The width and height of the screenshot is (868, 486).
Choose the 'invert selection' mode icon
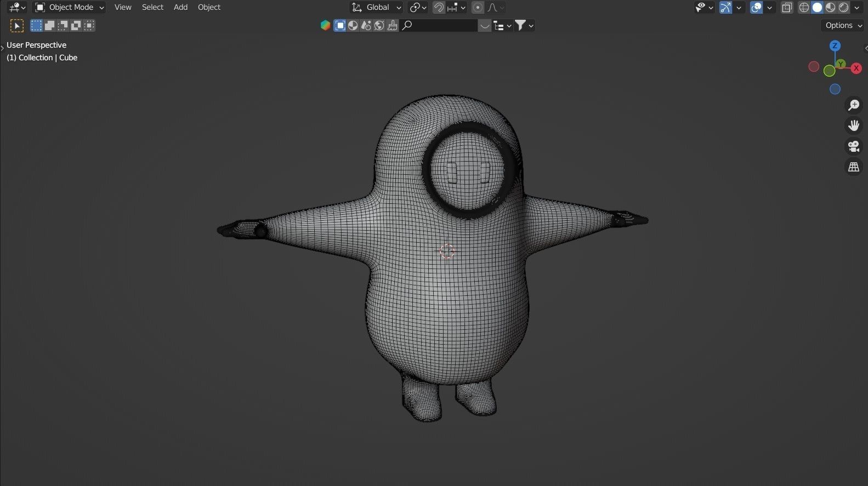(x=76, y=25)
